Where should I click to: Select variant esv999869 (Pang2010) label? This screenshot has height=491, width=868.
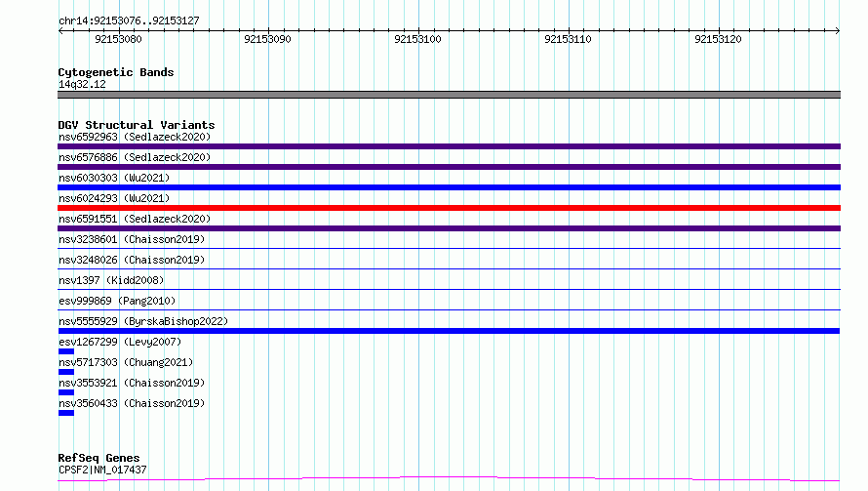[x=117, y=301]
